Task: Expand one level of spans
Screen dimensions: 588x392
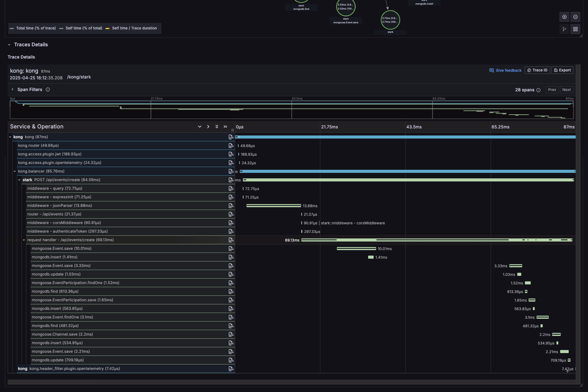Action: pyautogui.click(x=200, y=126)
